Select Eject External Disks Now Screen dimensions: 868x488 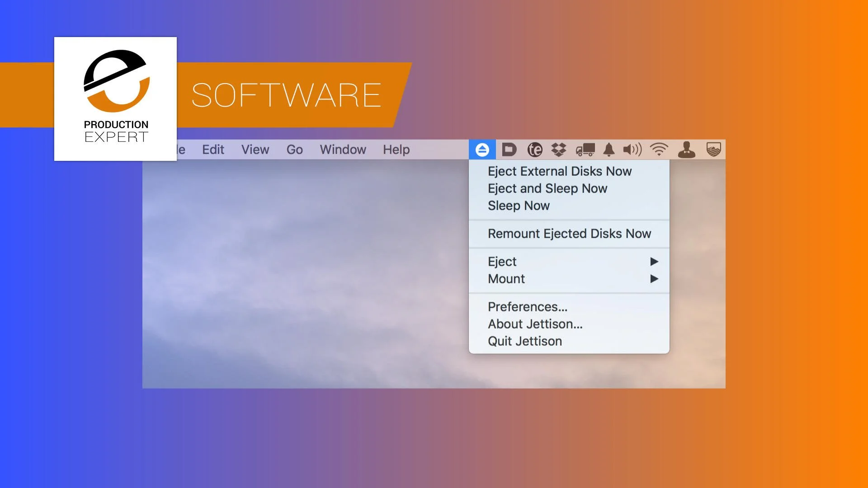[x=559, y=171]
